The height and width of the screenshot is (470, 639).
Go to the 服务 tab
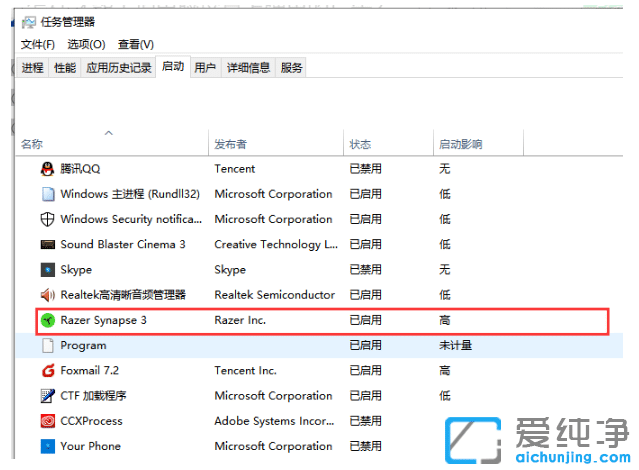[291, 68]
